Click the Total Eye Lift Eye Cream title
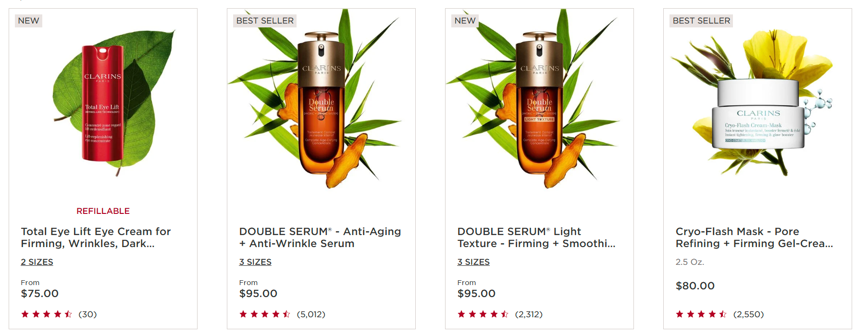 pos(96,237)
